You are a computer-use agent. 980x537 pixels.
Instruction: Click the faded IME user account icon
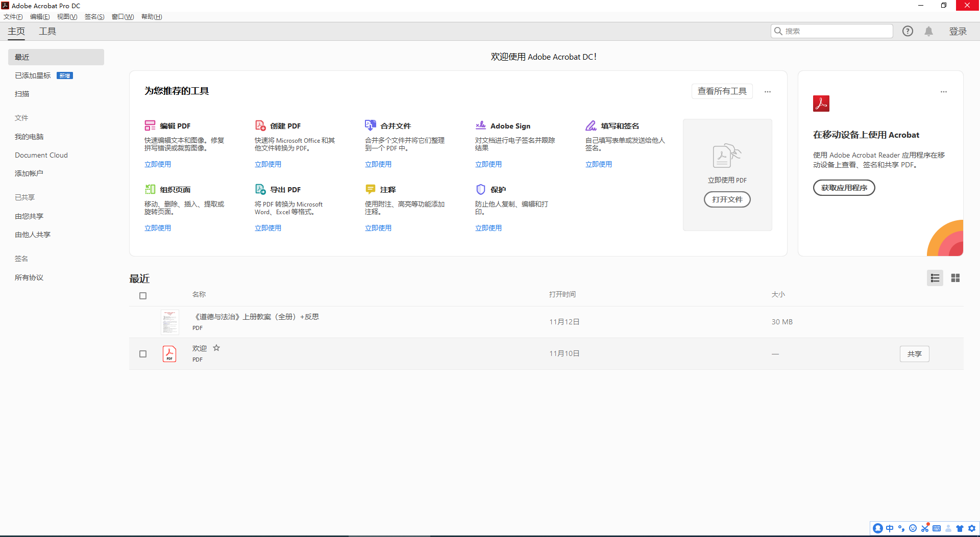coord(948,528)
